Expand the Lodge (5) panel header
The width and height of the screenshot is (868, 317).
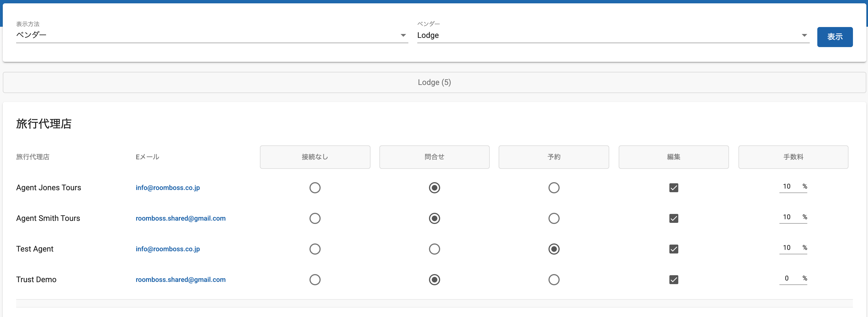pos(434,82)
